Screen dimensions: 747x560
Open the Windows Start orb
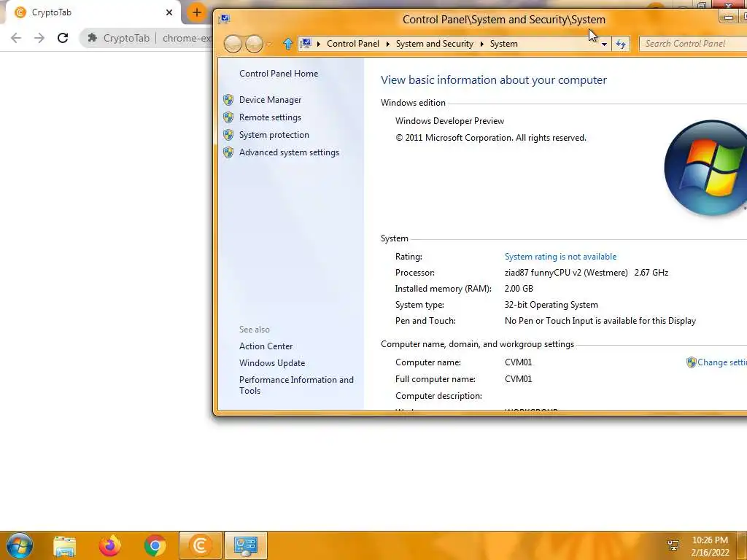click(20, 545)
